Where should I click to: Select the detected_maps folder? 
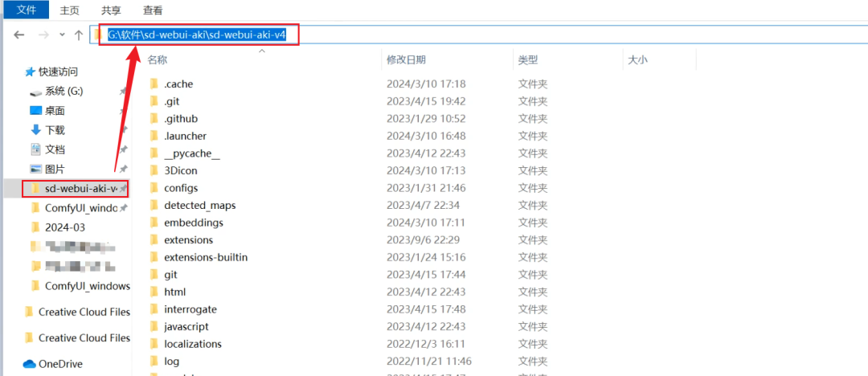(200, 205)
